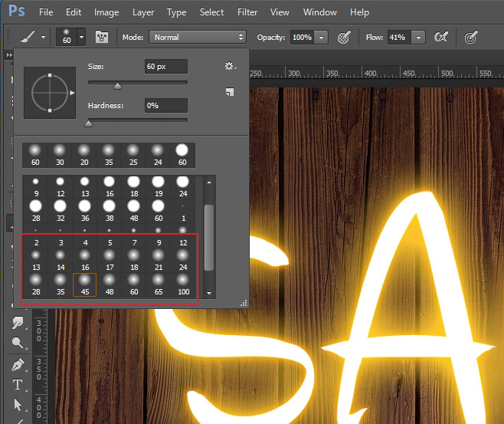This screenshot has width=504, height=424.
Task: Select soft round brush 65
Action: (x=159, y=285)
